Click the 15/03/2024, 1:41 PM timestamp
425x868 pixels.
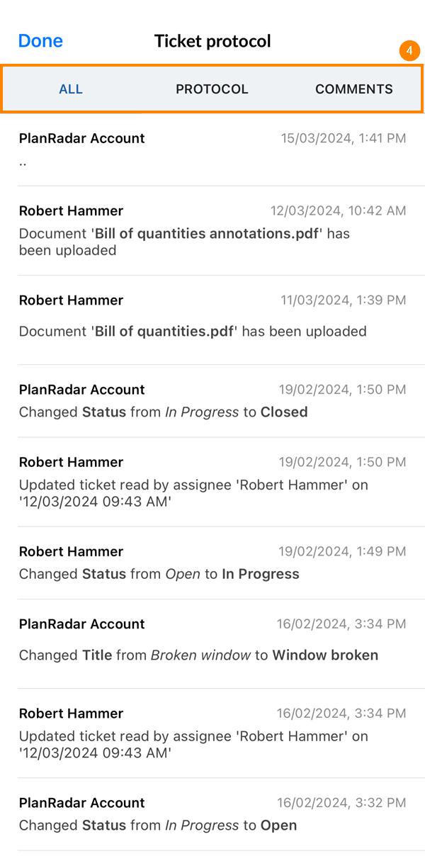pyautogui.click(x=344, y=138)
